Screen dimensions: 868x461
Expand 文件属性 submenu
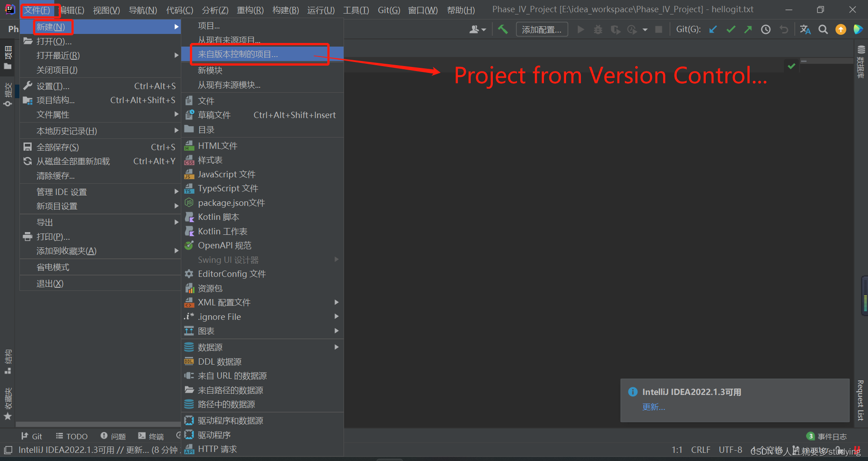tap(100, 114)
